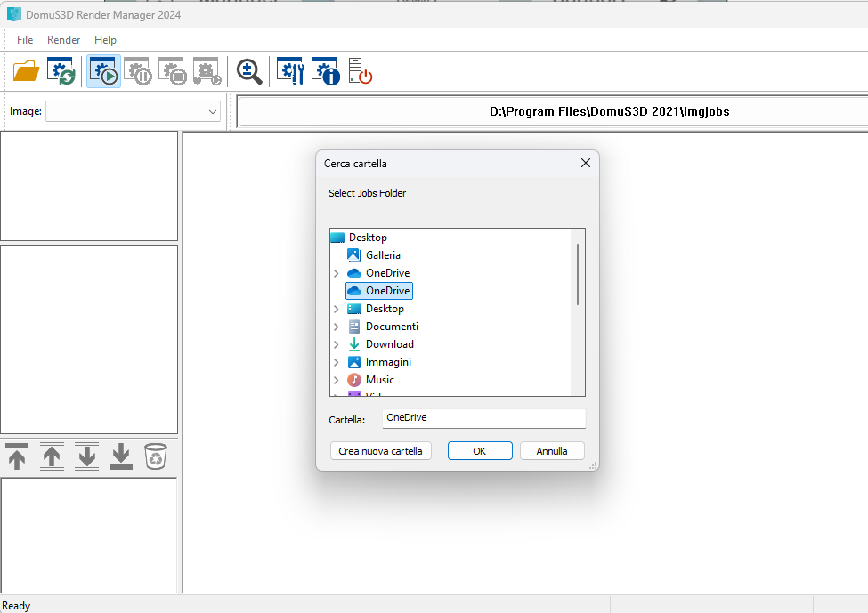Delete job with trash icon
Image resolution: width=868 pixels, height=613 pixels.
(x=155, y=456)
